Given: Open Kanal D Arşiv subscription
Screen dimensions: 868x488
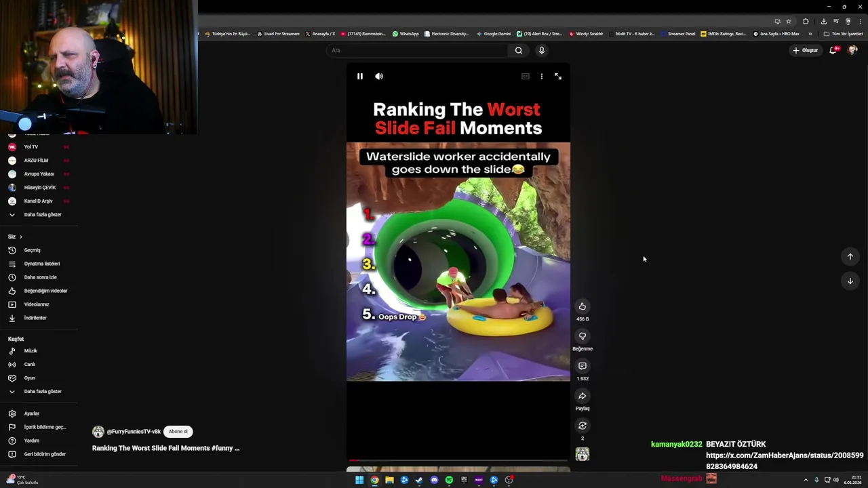Looking at the screenshot, I should 39,201.
